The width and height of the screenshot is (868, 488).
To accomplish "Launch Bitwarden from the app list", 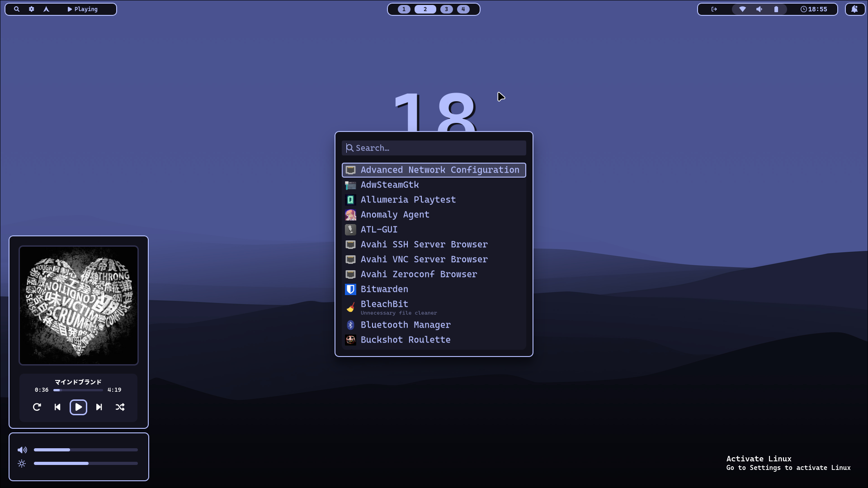I will point(384,289).
